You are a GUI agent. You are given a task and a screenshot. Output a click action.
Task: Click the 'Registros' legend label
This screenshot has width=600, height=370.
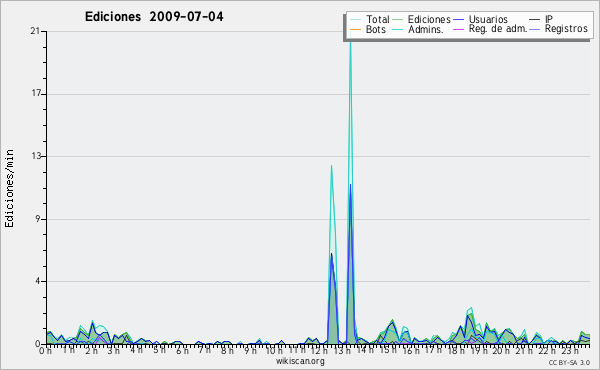tap(566, 29)
